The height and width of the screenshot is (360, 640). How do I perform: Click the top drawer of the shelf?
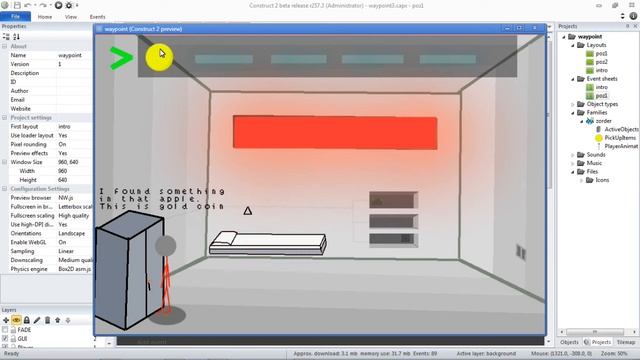(393, 200)
